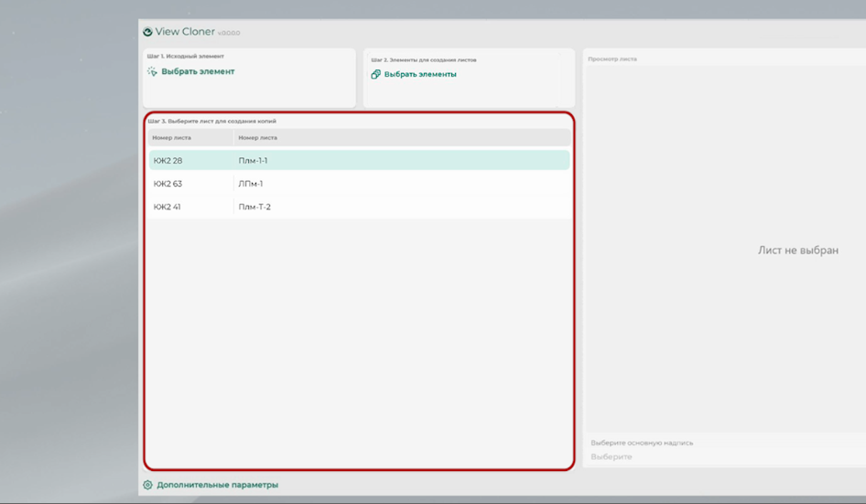866x504 pixels.
Task: Select the sheet number ЮЖ2 63 cell
Action: point(168,184)
